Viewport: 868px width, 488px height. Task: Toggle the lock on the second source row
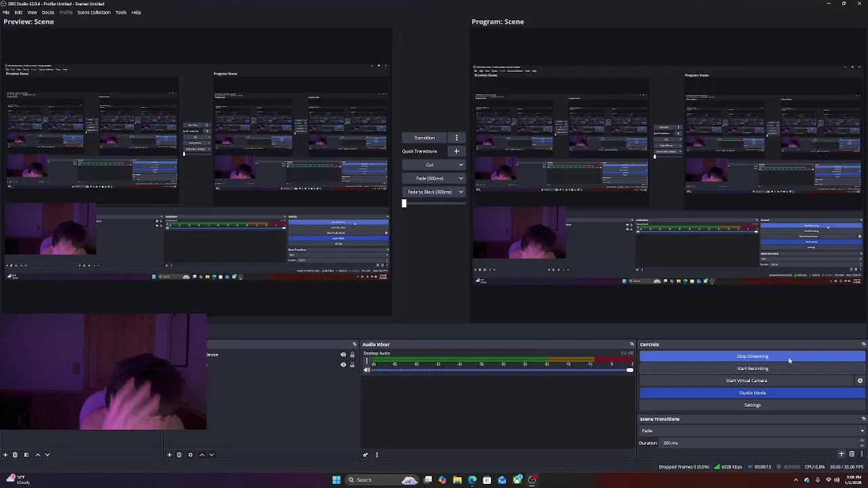click(352, 365)
